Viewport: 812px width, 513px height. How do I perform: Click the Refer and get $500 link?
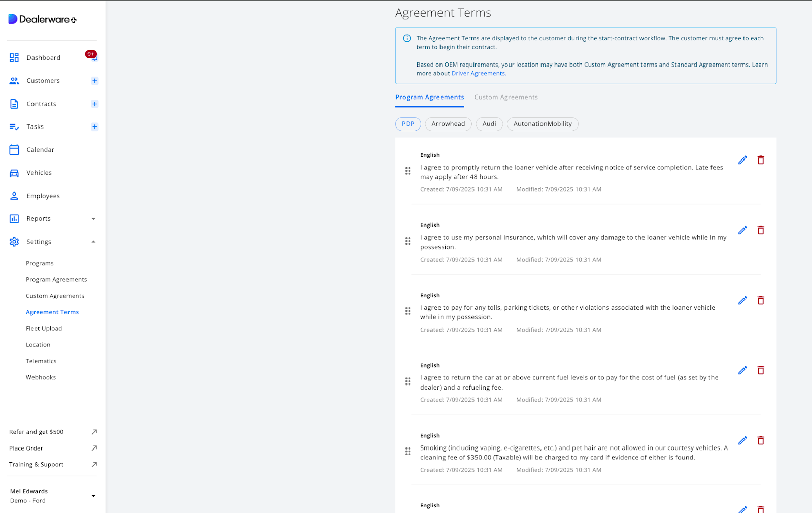[x=36, y=432]
